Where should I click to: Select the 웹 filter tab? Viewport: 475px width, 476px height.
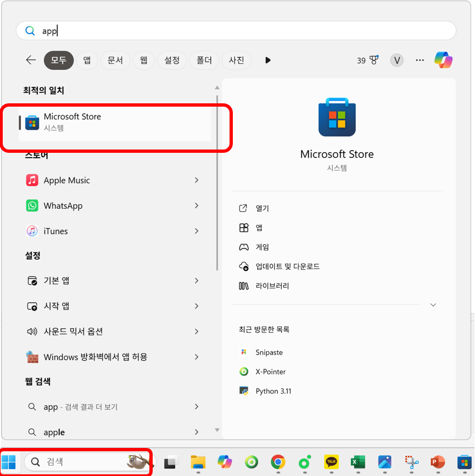(143, 60)
